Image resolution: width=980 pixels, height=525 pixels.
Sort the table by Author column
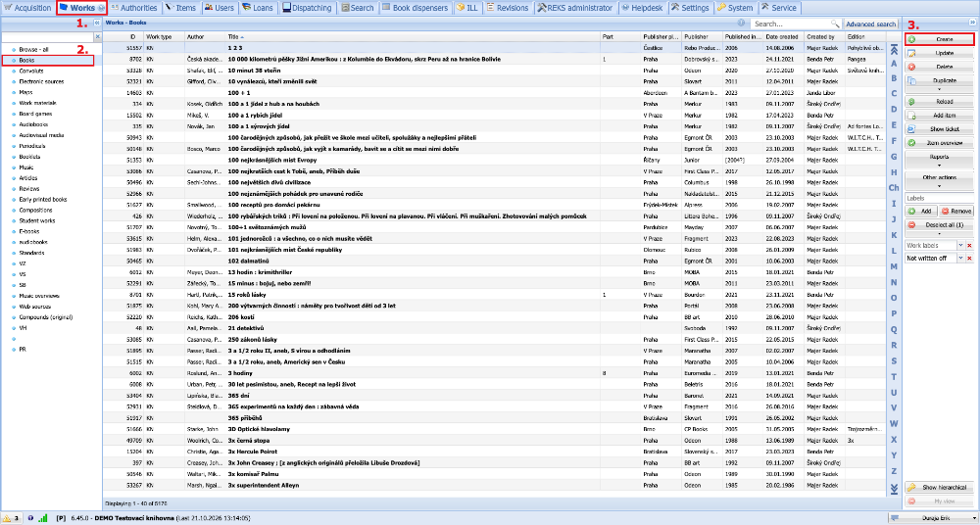(205, 37)
